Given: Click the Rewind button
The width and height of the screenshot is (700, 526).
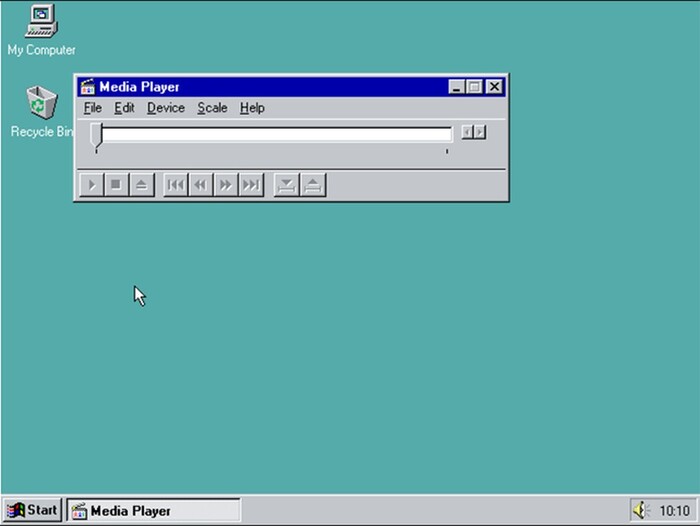Looking at the screenshot, I should coord(200,185).
